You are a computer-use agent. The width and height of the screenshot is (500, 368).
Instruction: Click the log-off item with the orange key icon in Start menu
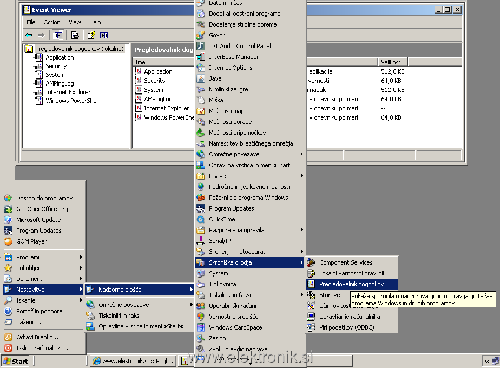coord(44,337)
